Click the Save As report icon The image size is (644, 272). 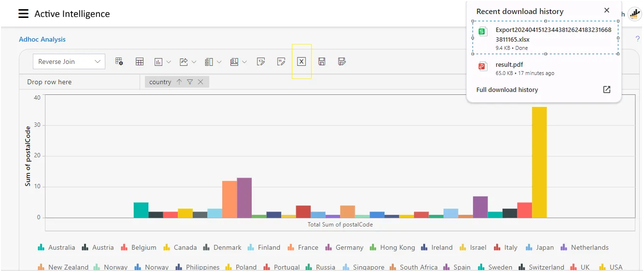(342, 61)
